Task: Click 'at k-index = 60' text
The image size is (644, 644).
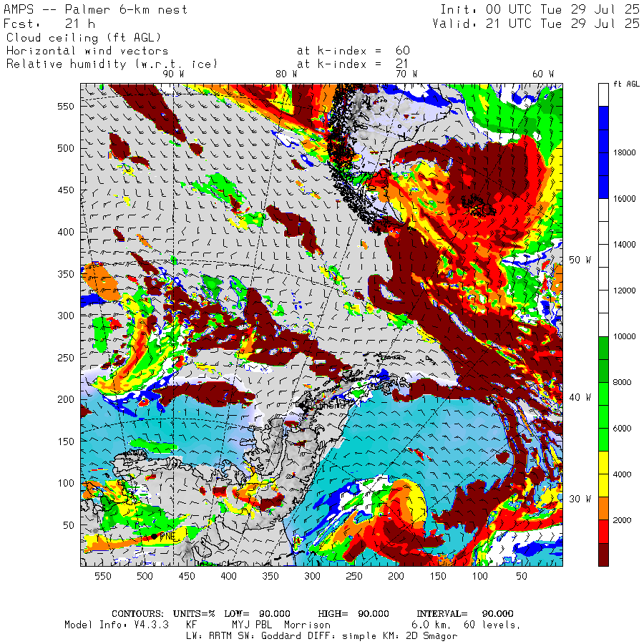Action: tap(353, 51)
